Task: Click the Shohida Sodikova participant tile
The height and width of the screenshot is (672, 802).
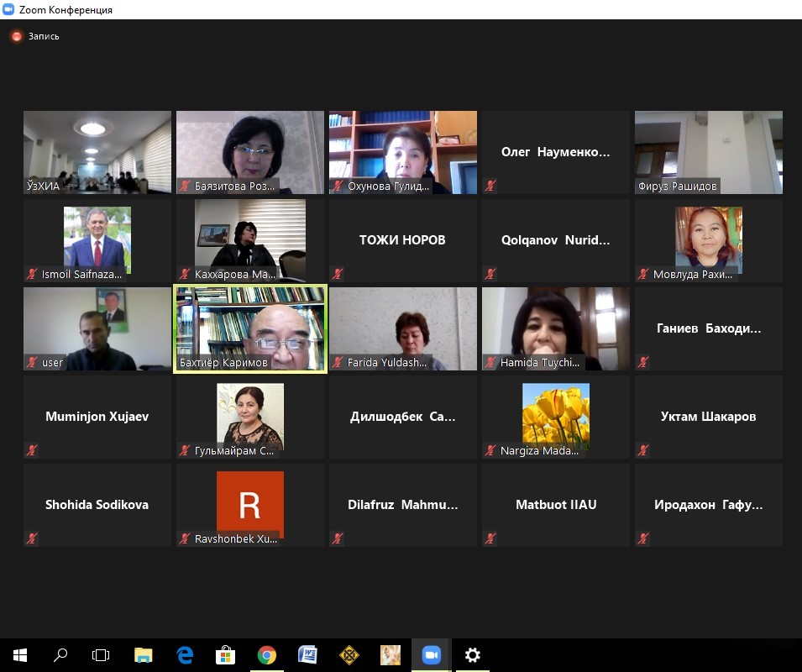Action: [97, 505]
